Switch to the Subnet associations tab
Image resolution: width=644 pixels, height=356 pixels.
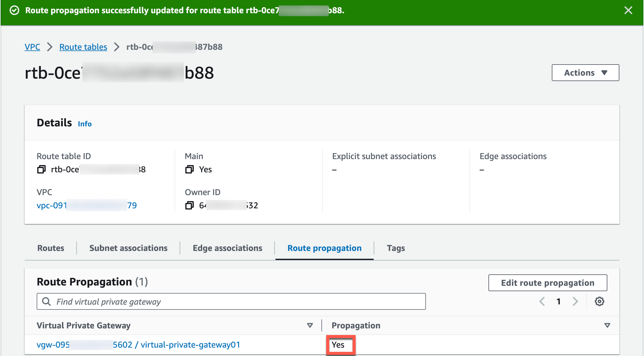pos(128,248)
